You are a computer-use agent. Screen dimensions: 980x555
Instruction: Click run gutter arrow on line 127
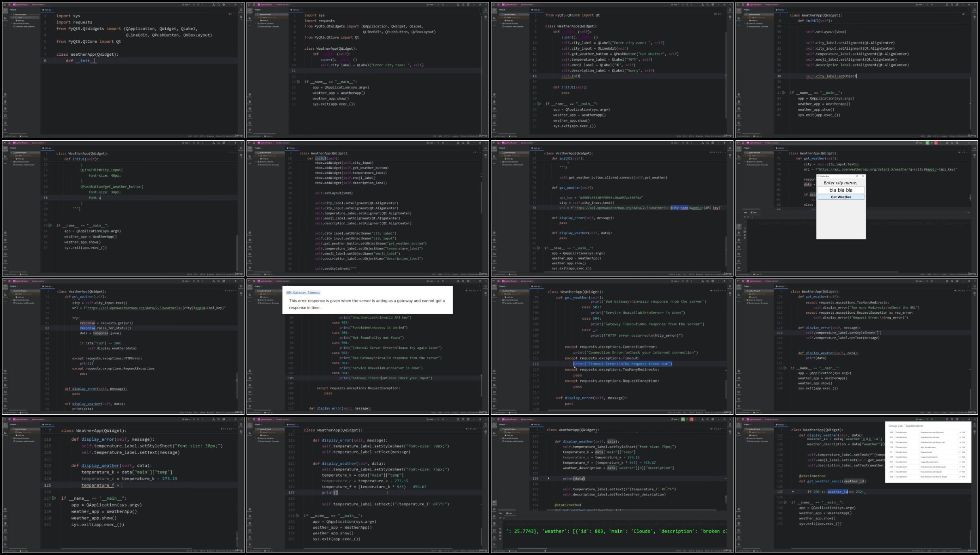click(x=54, y=498)
